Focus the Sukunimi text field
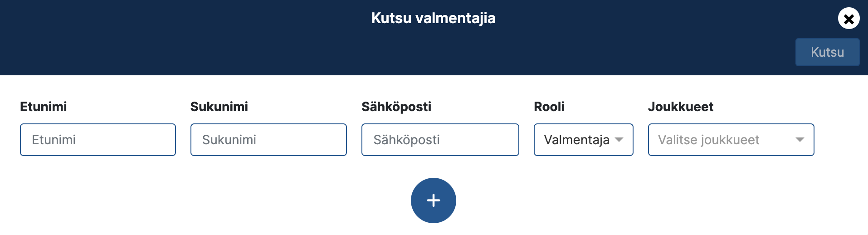Image resolution: width=868 pixels, height=235 pixels. tap(268, 140)
